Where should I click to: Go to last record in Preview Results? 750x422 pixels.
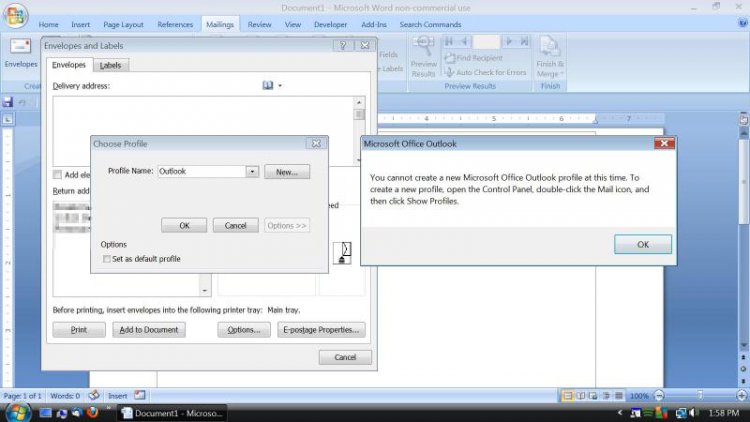525,42
